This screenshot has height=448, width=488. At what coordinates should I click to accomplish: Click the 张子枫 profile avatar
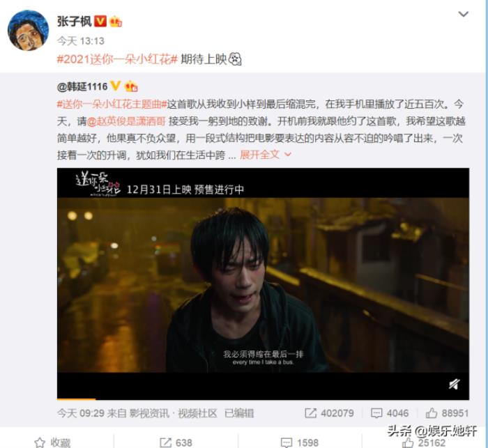(28, 30)
